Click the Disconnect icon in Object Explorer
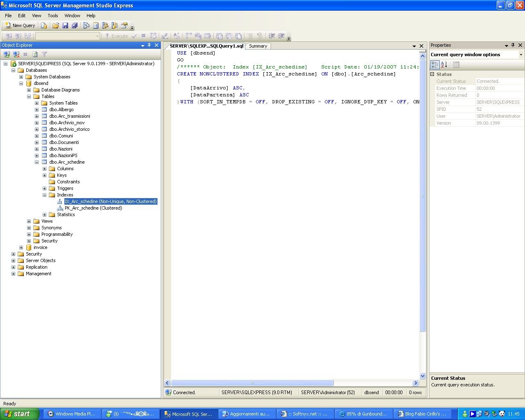 click(16, 54)
